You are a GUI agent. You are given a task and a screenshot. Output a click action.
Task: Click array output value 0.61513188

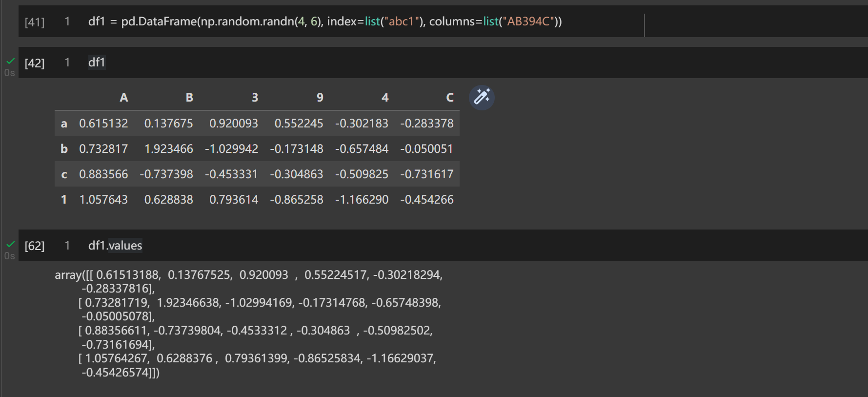pyautogui.click(x=127, y=275)
